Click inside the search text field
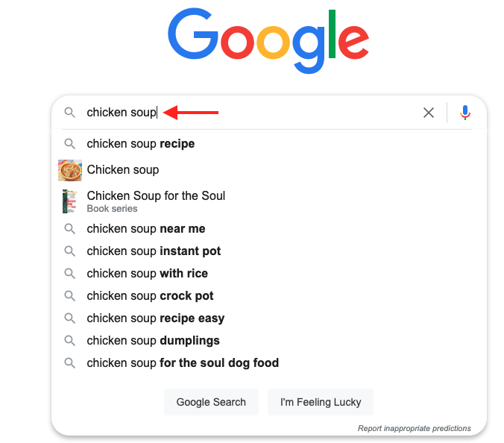504x443 pixels. click(x=283, y=113)
